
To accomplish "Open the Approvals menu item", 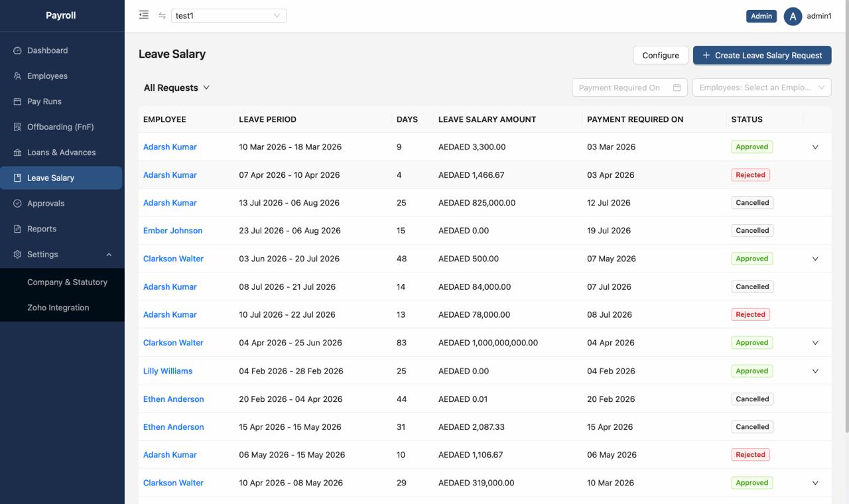I will coord(61,204).
